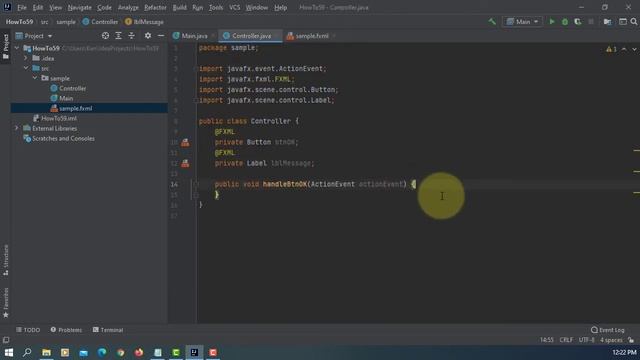Select HowTo59.iml file in project tree

pos(55,118)
